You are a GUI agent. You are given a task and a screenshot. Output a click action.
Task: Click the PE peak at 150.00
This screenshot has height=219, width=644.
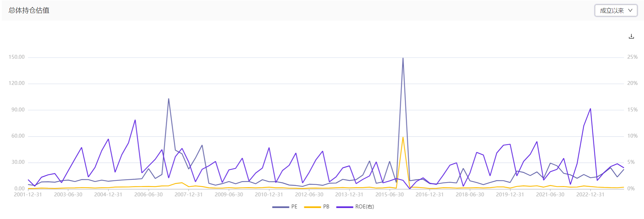403,58
